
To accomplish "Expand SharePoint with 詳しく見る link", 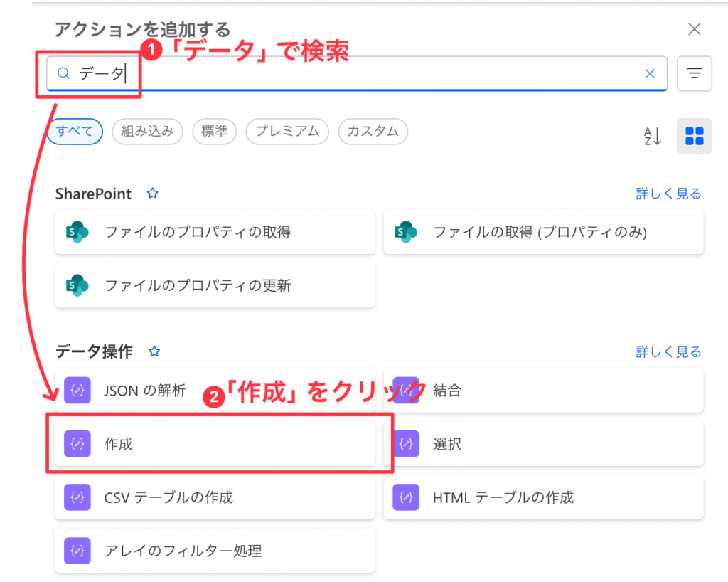I will [668, 194].
